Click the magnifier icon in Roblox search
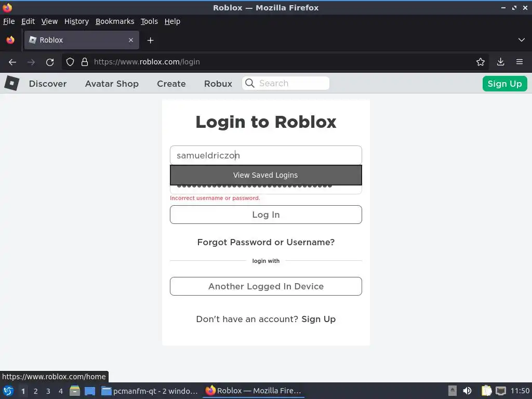This screenshot has height=399, width=532. [250, 83]
